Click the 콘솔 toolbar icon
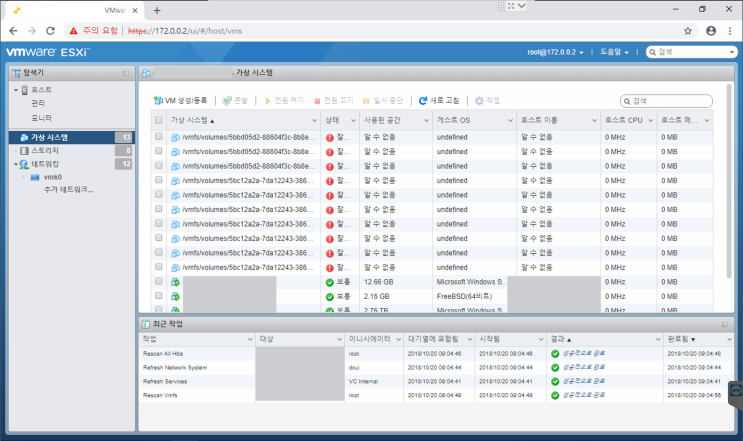 pyautogui.click(x=227, y=100)
